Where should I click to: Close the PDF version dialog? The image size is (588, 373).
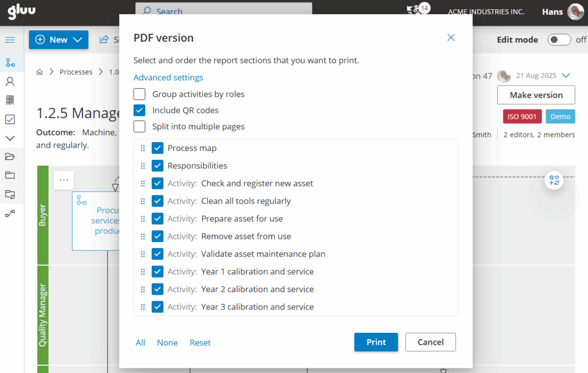(x=451, y=38)
